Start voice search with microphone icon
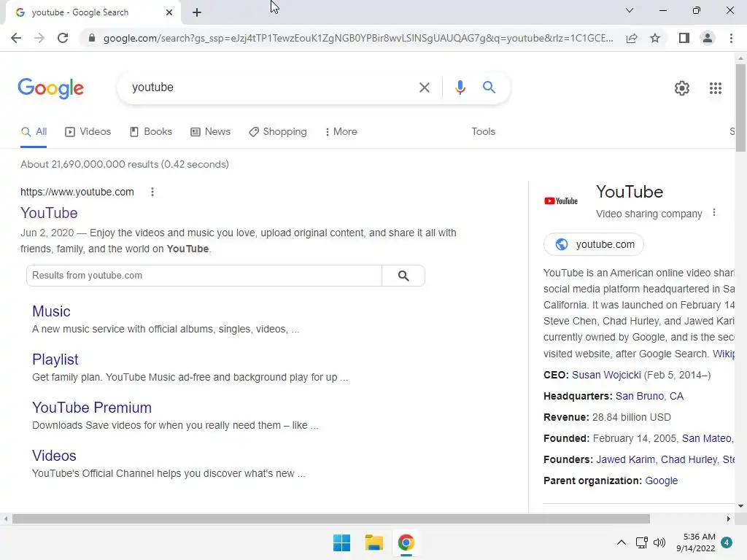This screenshot has height=560, width=747. (x=460, y=87)
